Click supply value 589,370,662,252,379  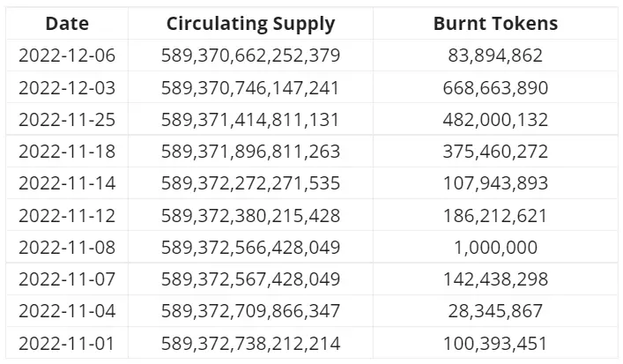pyautogui.click(x=251, y=56)
